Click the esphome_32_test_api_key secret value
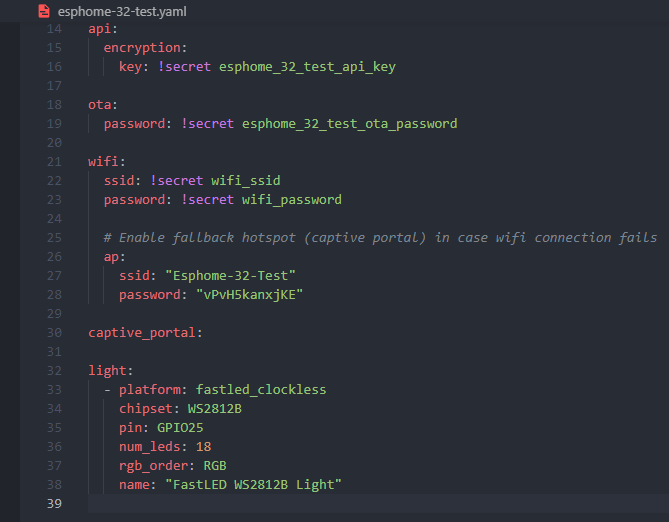The height and width of the screenshot is (522, 669). [308, 67]
